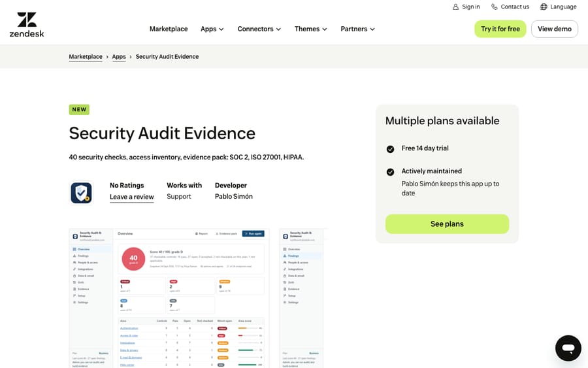Click the Security Audit Evidence heading

[x=162, y=133]
